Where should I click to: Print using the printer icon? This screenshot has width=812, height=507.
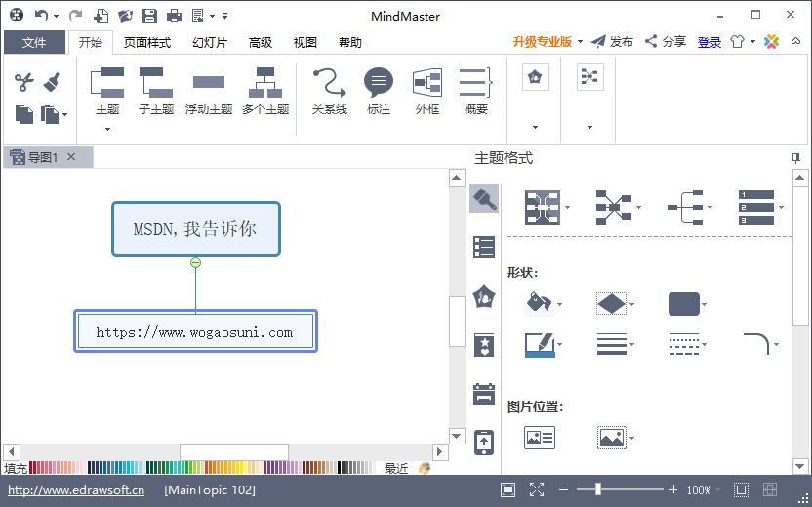click(174, 16)
